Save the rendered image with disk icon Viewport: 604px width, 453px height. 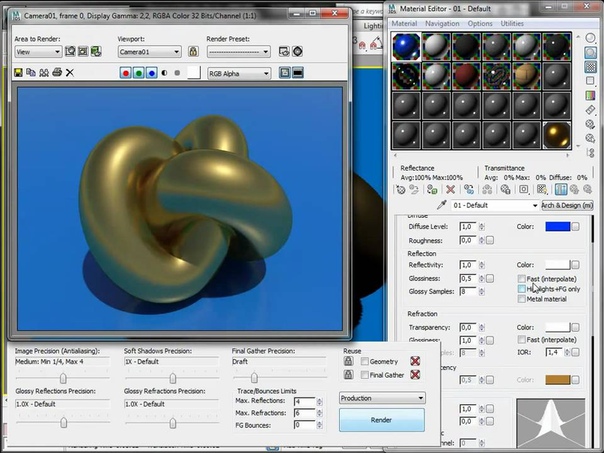(x=18, y=72)
